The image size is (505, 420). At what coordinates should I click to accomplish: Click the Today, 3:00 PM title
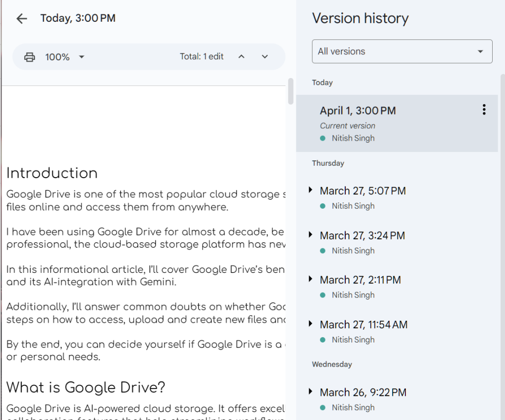(77, 18)
